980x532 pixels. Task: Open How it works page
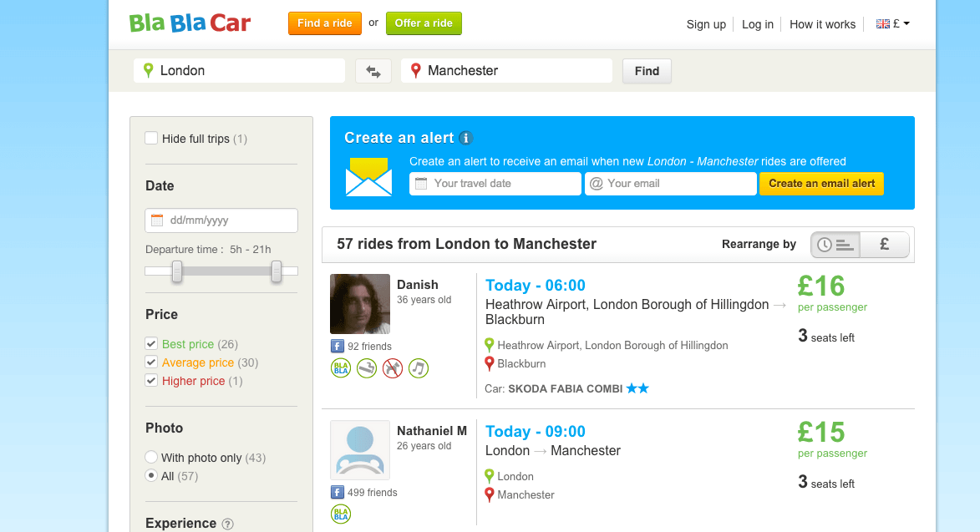pyautogui.click(x=822, y=24)
